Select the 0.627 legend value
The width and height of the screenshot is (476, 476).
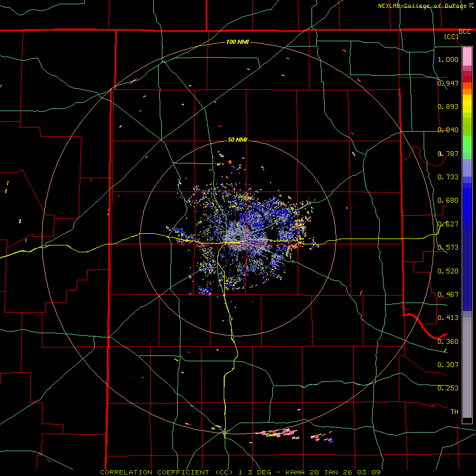(x=448, y=224)
